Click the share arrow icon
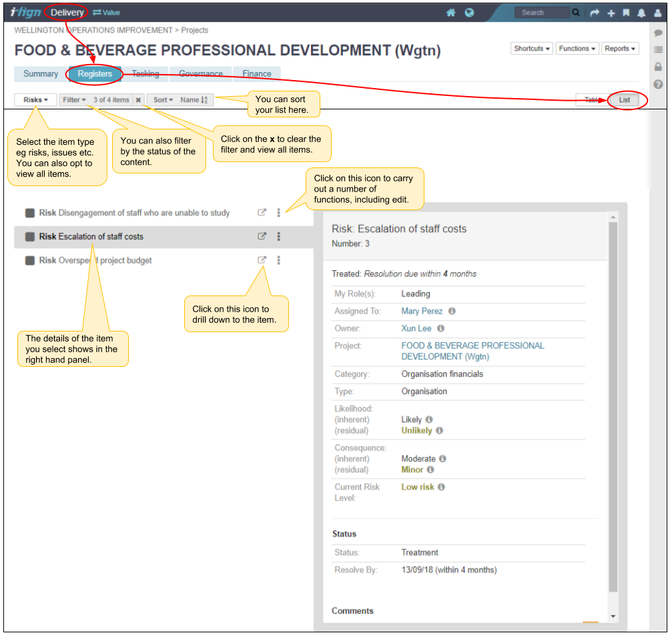This screenshot has width=672, height=635. (x=595, y=13)
